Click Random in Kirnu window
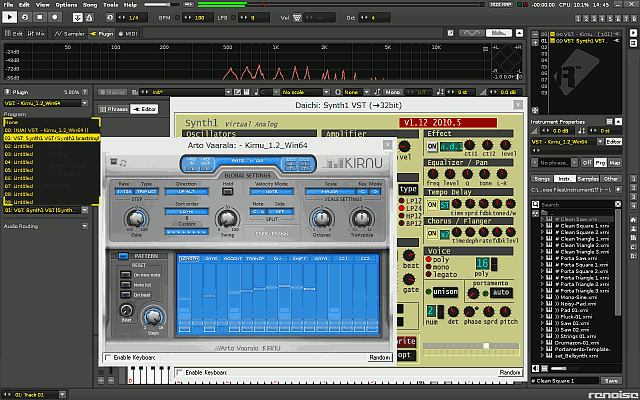The width and height of the screenshot is (640, 400). (380, 358)
